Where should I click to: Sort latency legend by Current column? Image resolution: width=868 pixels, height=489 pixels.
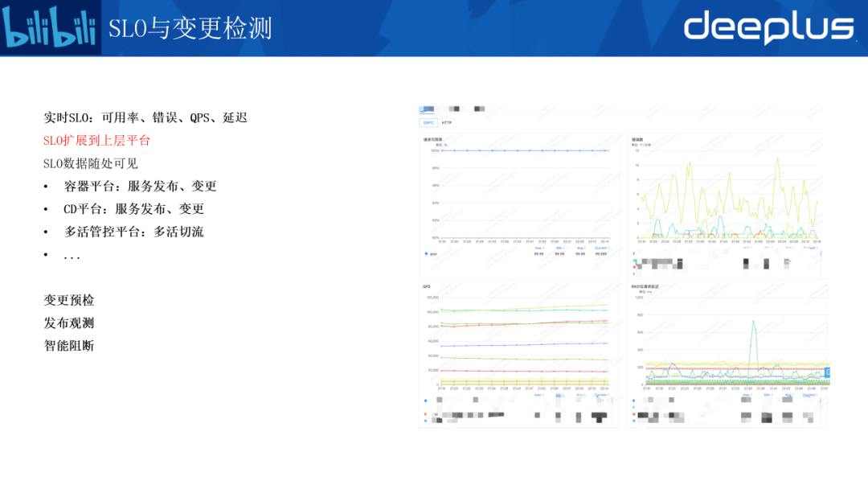tap(813, 396)
